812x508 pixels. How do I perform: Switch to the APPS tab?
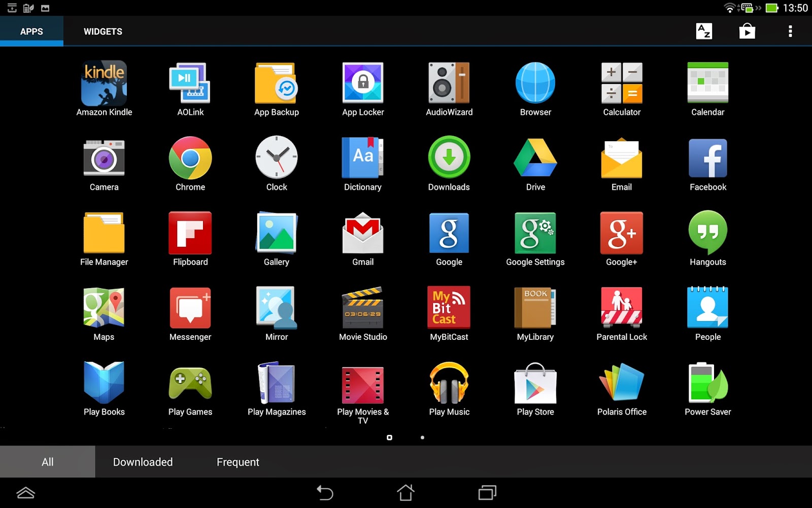[x=31, y=31]
